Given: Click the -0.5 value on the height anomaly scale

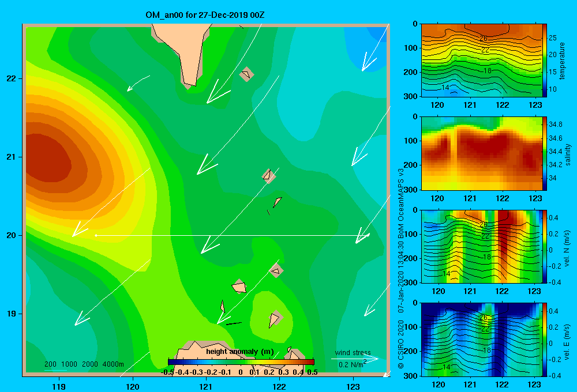Looking at the screenshot, I should 167,372.
